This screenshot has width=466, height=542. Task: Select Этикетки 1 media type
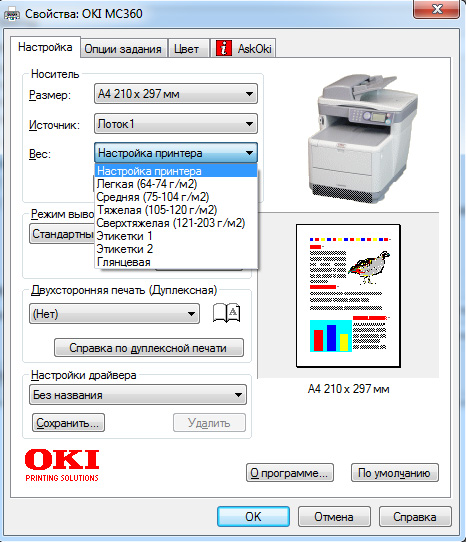176,236
